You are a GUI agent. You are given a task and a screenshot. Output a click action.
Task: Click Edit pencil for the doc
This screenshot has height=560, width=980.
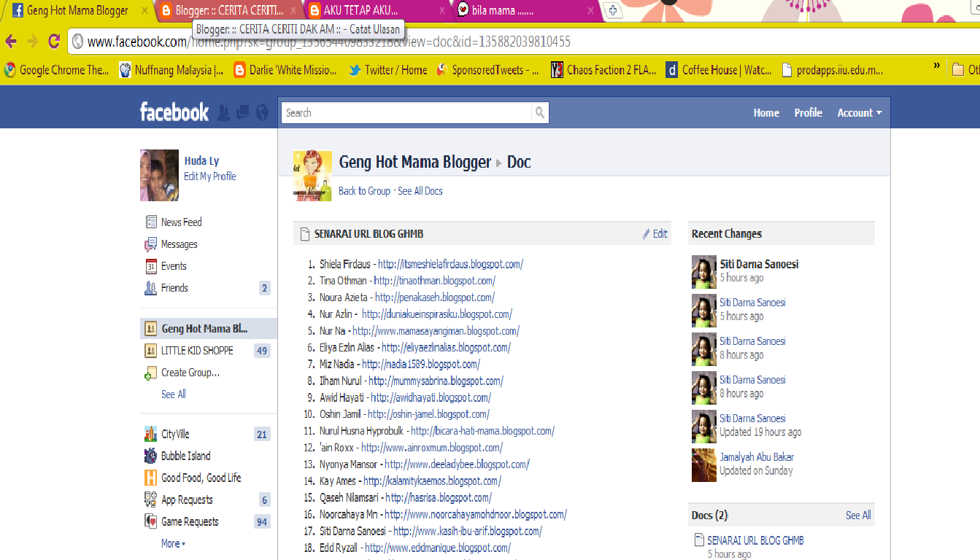[655, 233]
